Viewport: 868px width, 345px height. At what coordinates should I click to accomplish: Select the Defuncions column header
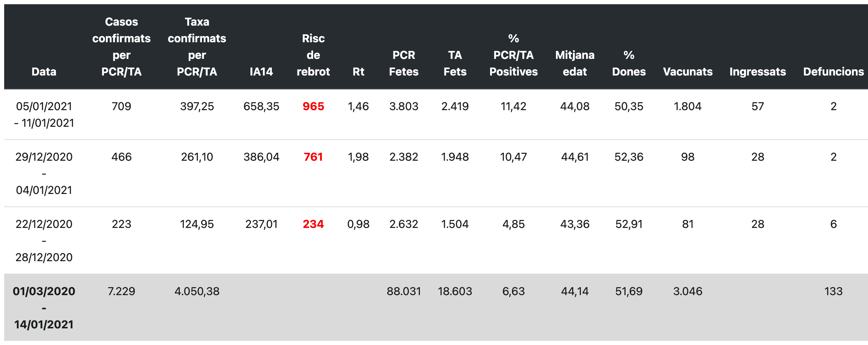click(x=833, y=72)
